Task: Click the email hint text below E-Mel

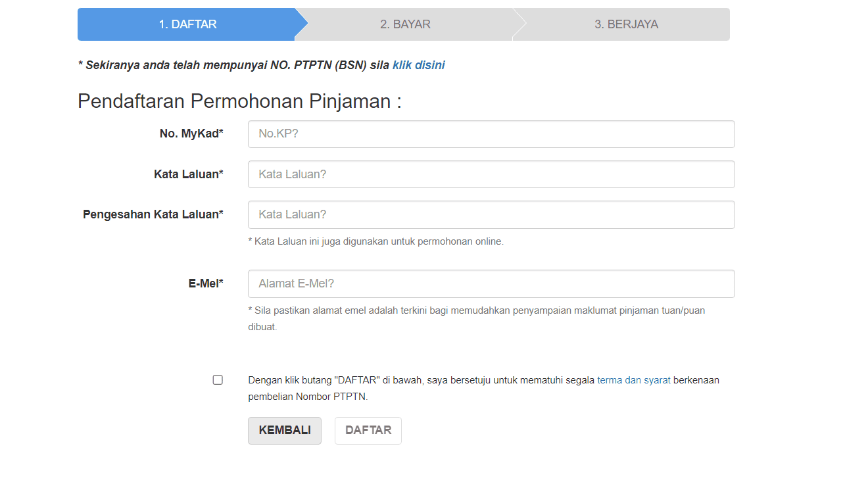Action: point(477,318)
